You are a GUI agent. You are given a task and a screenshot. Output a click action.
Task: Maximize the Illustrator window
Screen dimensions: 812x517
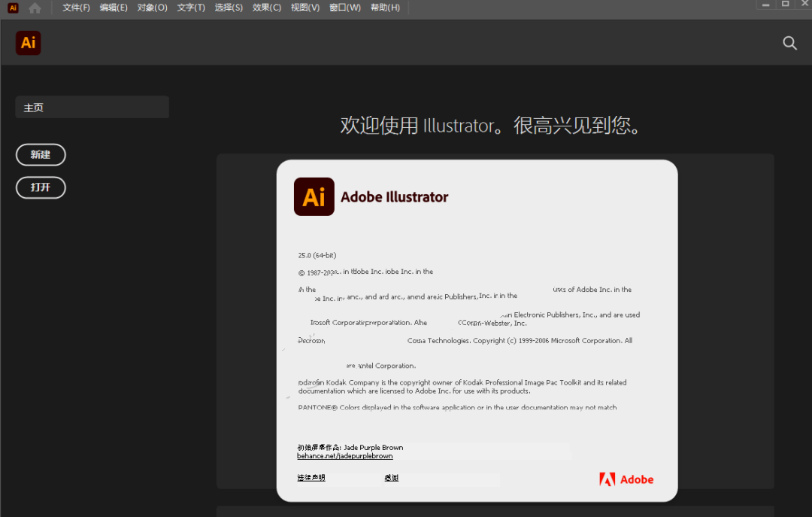click(x=785, y=5)
